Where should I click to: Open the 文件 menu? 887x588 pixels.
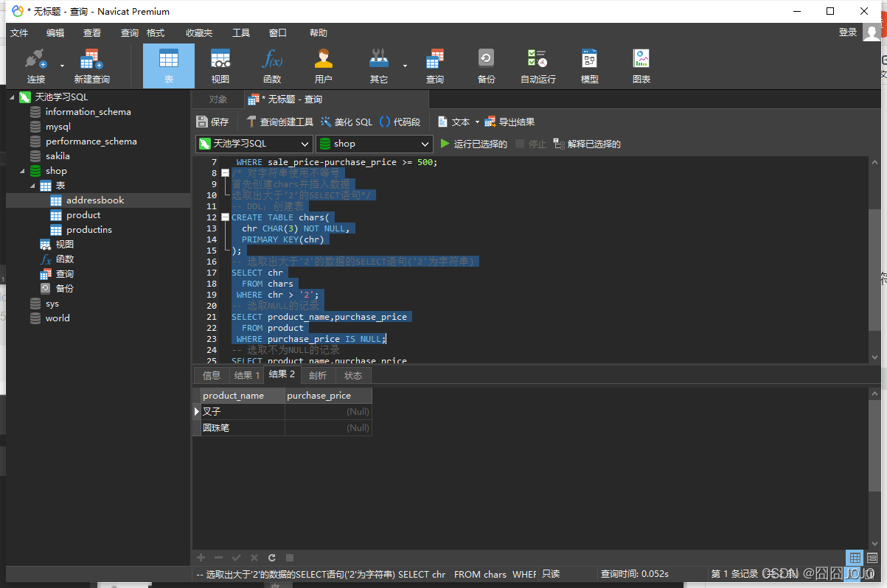19,33
